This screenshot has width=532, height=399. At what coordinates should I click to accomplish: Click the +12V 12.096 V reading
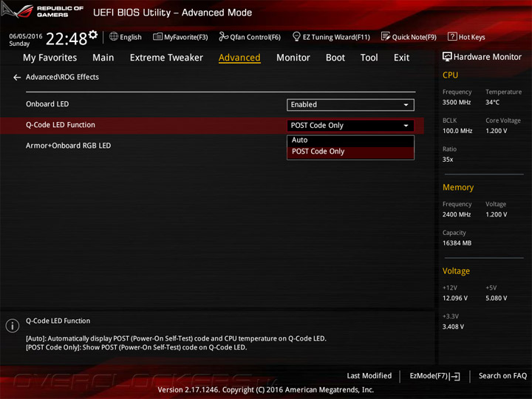(x=455, y=299)
